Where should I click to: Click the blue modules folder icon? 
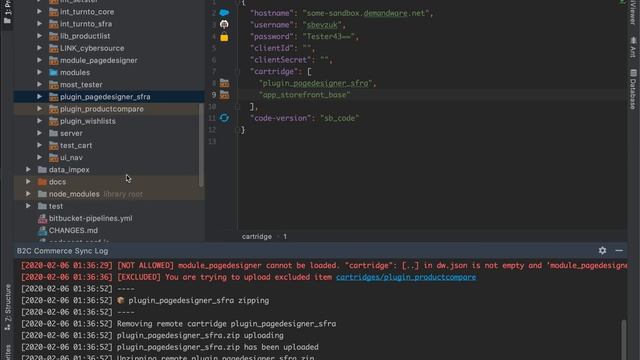point(53,72)
